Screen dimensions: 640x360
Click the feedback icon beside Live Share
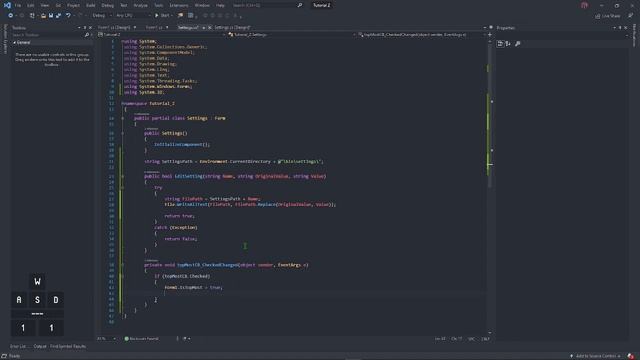[631, 16]
